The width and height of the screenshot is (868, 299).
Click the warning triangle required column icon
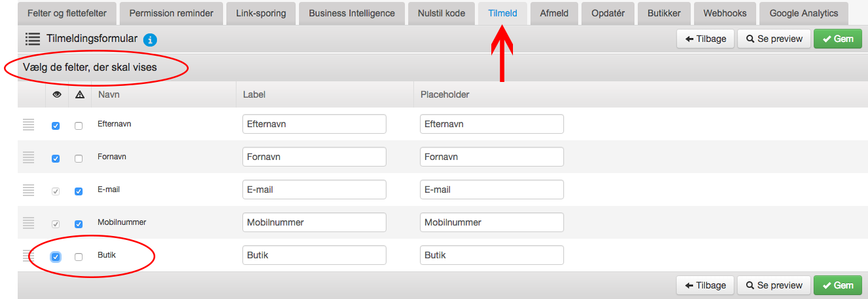click(80, 94)
